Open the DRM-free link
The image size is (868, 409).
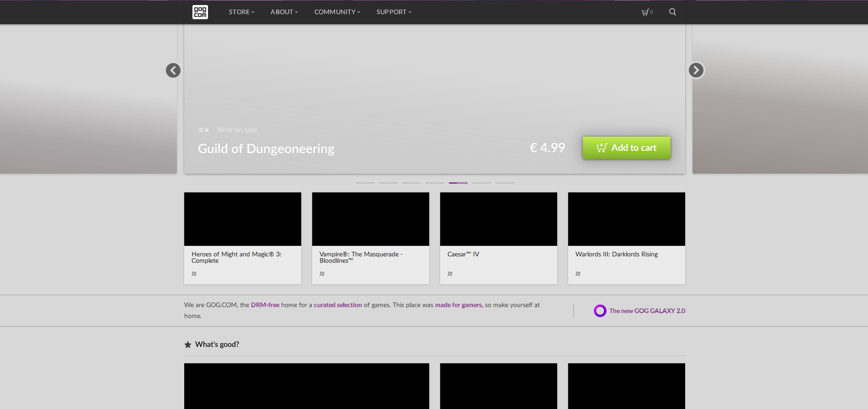point(265,305)
